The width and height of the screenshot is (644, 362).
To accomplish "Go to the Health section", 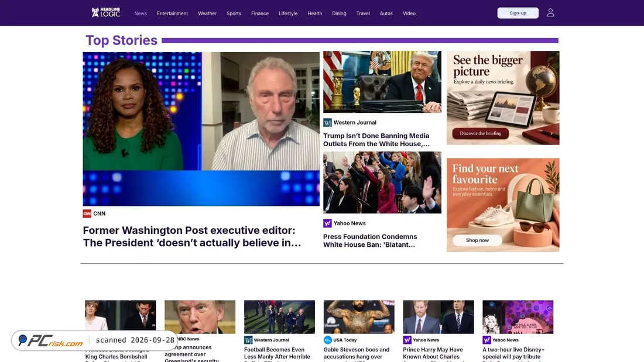I will click(314, 13).
